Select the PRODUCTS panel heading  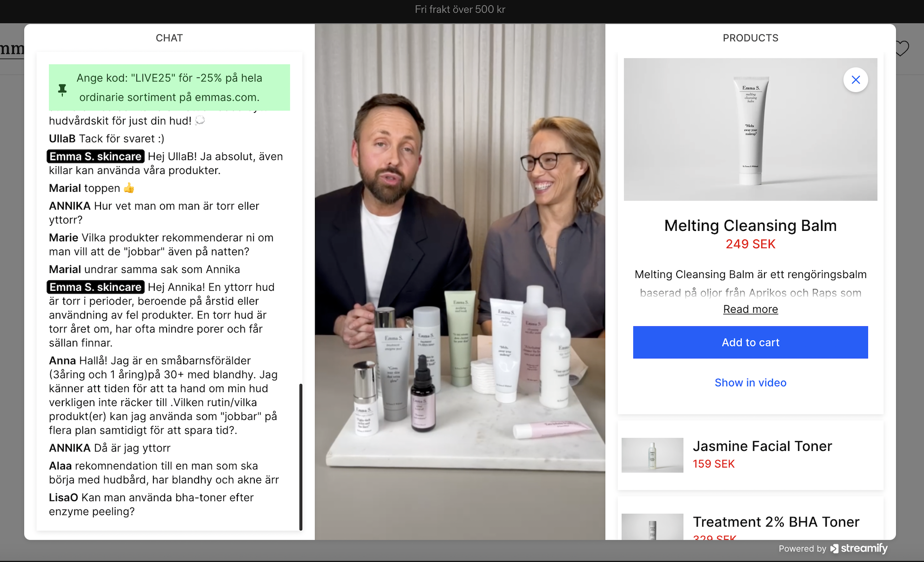(x=750, y=38)
